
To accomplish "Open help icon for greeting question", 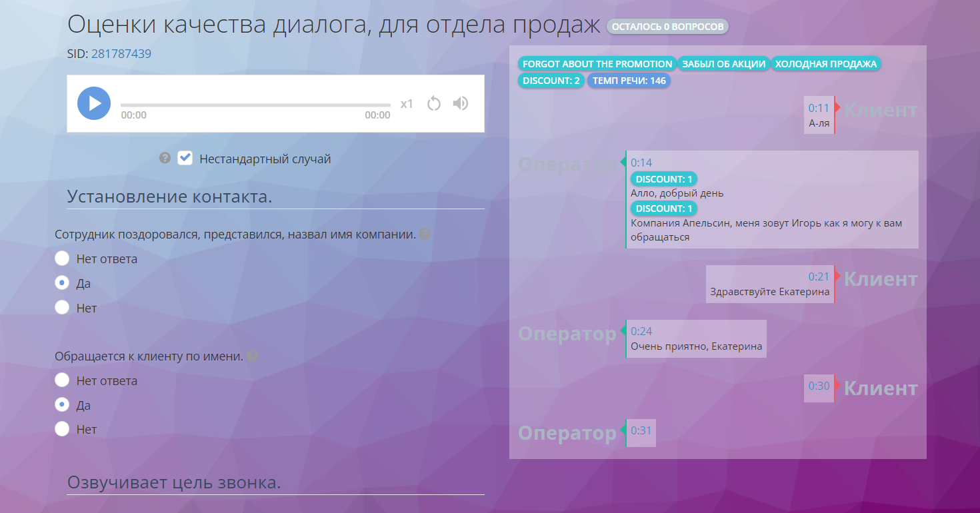I will tap(425, 235).
